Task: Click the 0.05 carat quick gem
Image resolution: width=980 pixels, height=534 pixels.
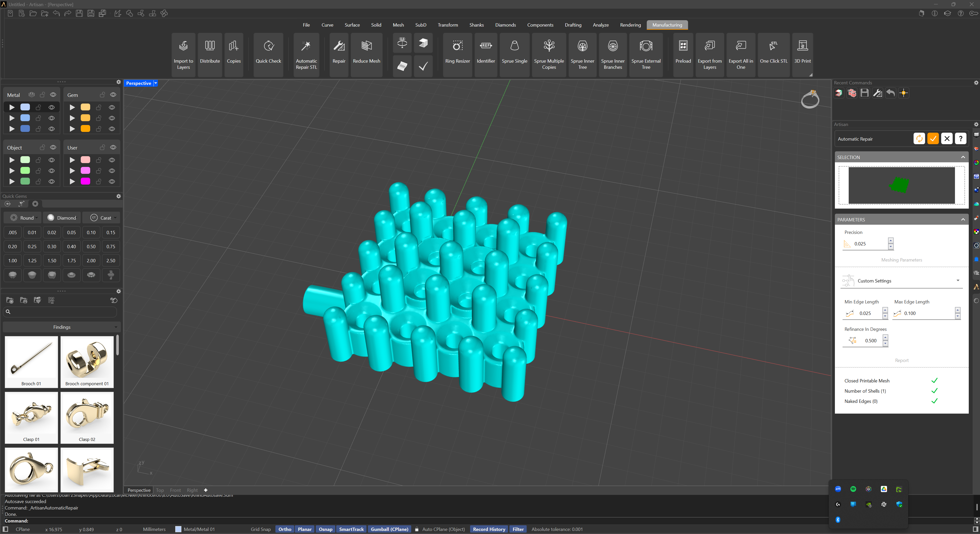Action: click(x=72, y=233)
